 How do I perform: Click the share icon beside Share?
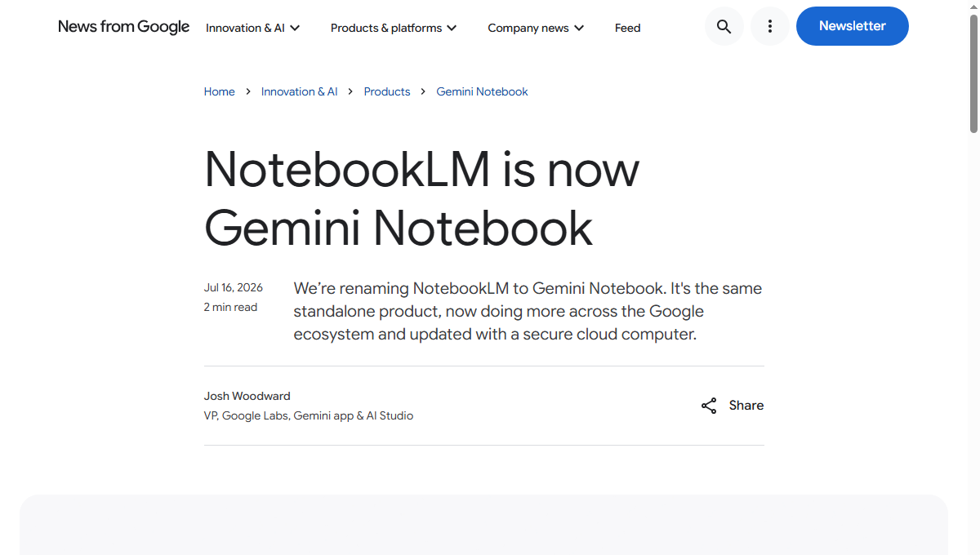(709, 406)
